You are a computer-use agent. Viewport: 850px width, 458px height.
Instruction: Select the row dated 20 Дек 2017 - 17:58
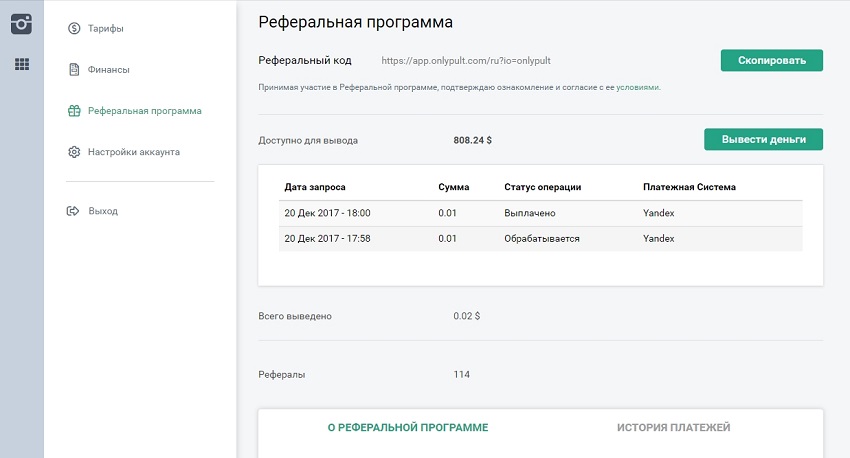pyautogui.click(x=540, y=238)
